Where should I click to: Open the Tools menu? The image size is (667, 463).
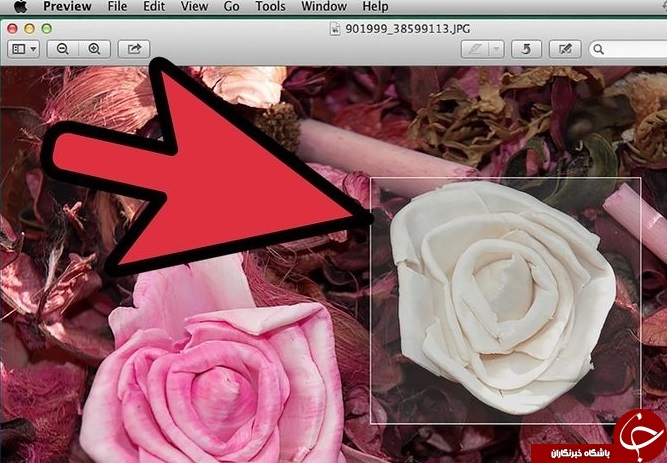(270, 6)
